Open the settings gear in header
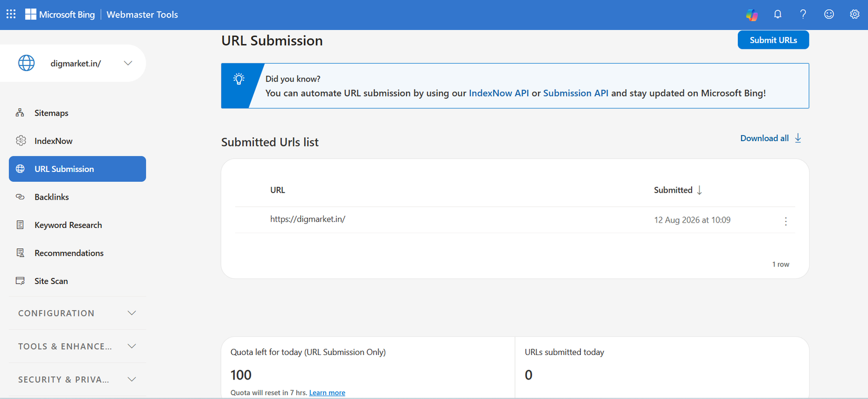868x399 pixels. pyautogui.click(x=854, y=14)
